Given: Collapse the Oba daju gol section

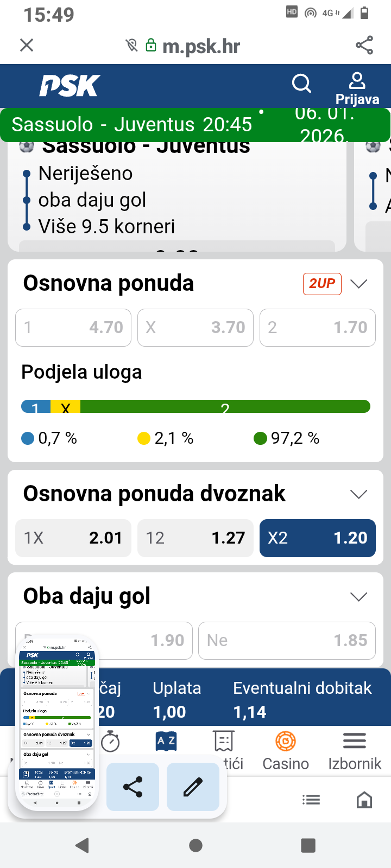Looking at the screenshot, I should (x=359, y=597).
